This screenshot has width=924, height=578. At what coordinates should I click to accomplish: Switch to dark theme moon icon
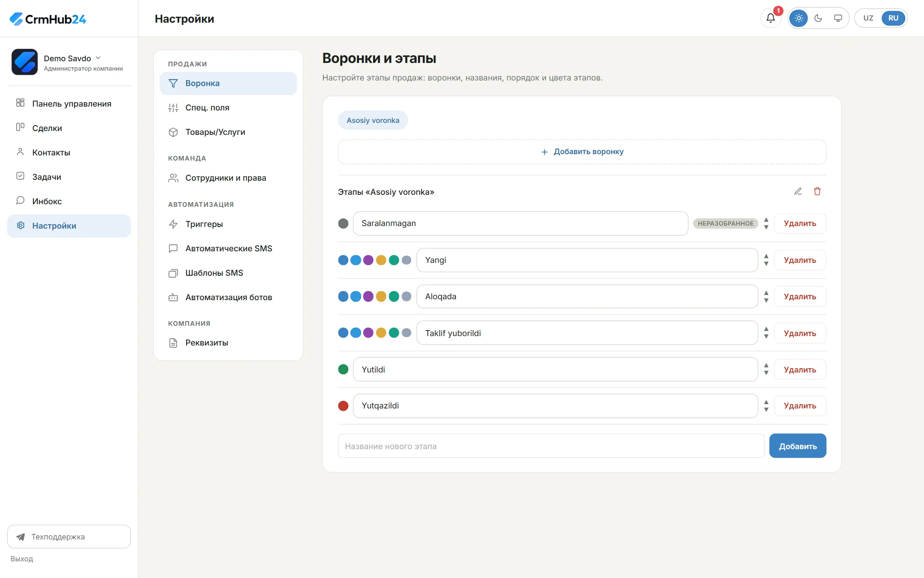(818, 18)
